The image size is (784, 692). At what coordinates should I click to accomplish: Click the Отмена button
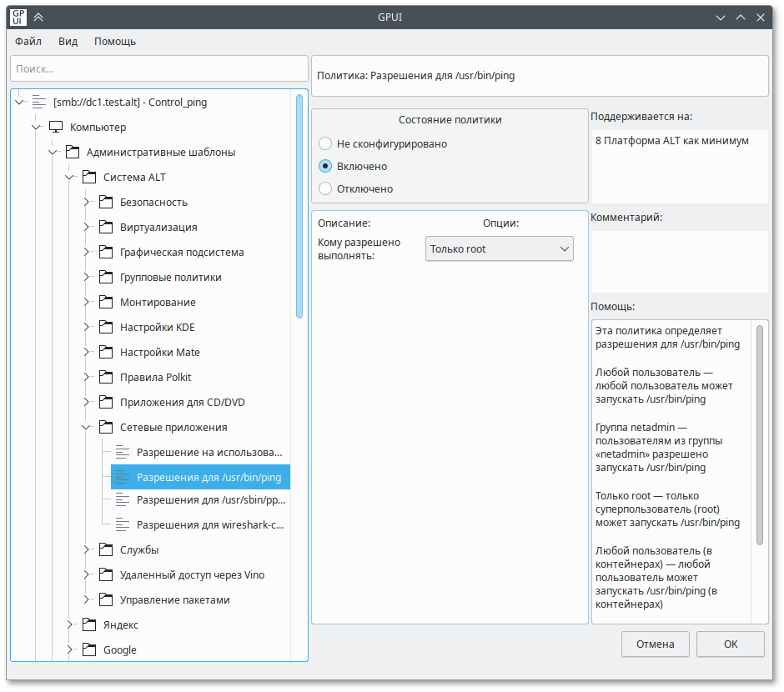[x=655, y=644]
